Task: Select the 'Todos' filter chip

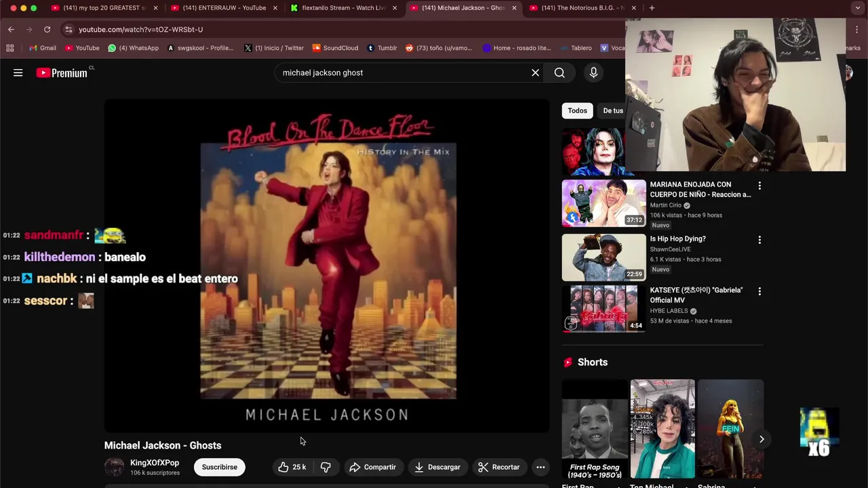Action: [577, 110]
